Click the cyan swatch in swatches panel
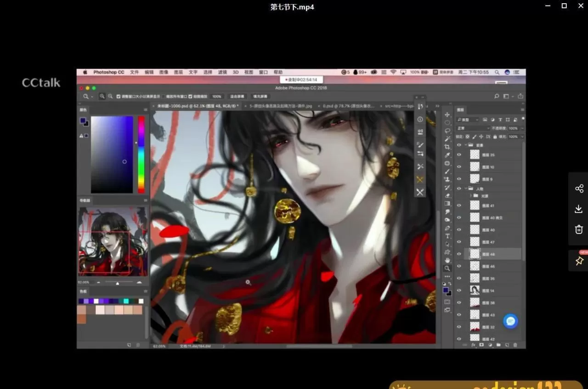This screenshot has height=389, width=588. [x=126, y=301]
